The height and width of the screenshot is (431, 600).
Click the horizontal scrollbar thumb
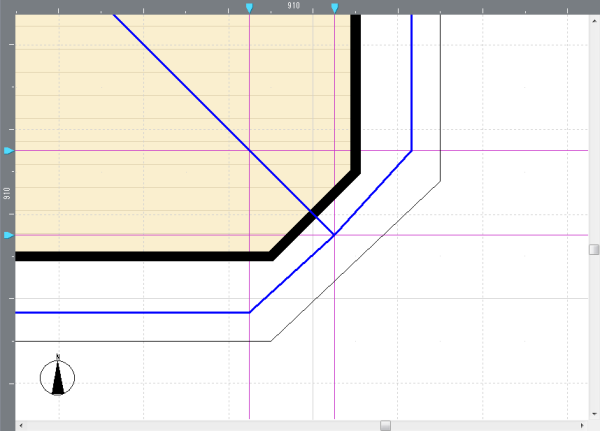(x=385, y=425)
